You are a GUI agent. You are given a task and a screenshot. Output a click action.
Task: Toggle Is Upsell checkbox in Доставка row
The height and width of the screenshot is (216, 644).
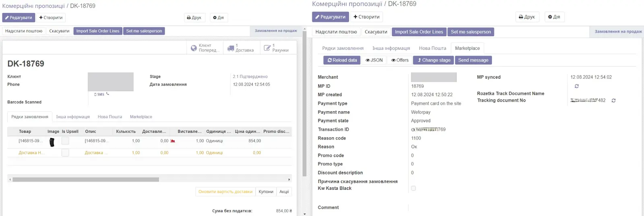pyautogui.click(x=65, y=152)
